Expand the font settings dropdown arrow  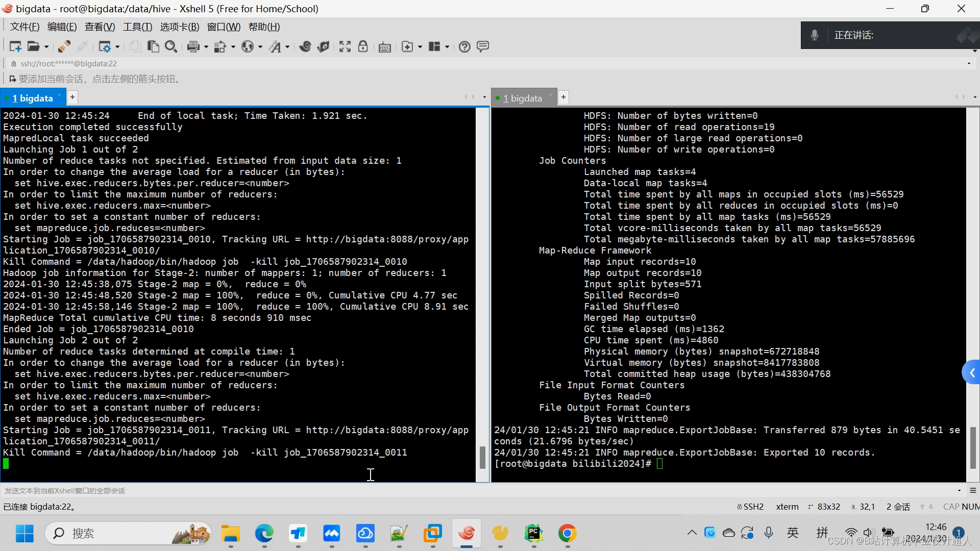287,47
